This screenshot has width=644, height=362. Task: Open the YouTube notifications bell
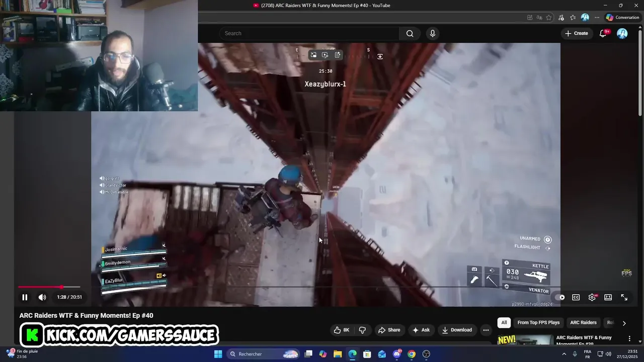tap(603, 33)
